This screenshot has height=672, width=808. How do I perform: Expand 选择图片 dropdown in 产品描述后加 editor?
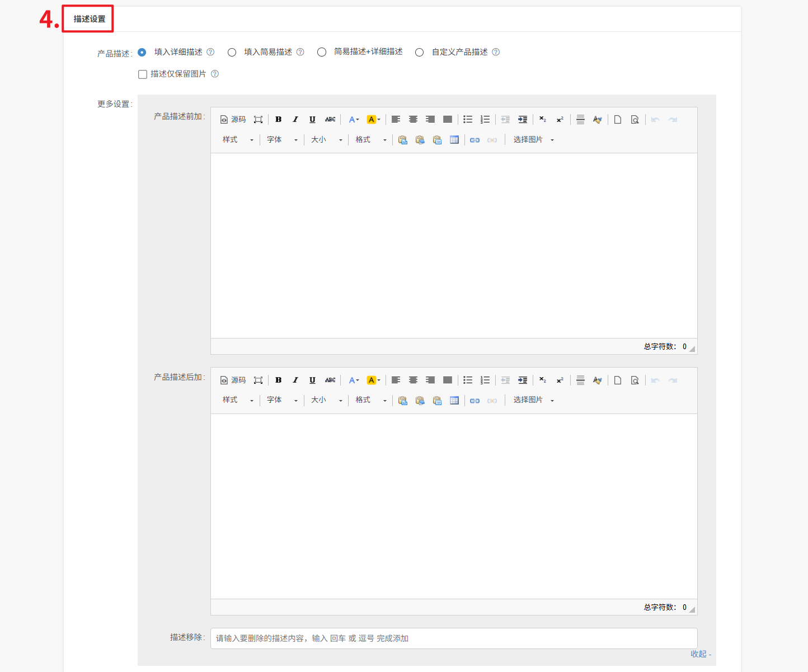click(x=533, y=400)
